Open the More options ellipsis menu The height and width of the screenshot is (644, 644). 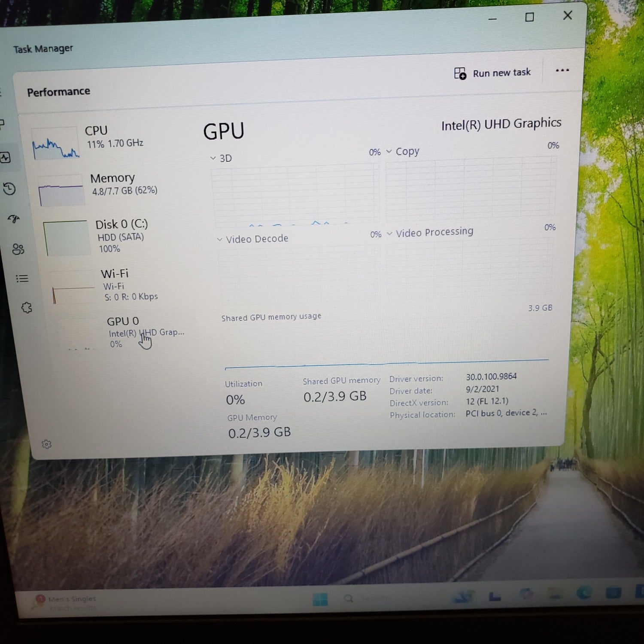pos(562,70)
